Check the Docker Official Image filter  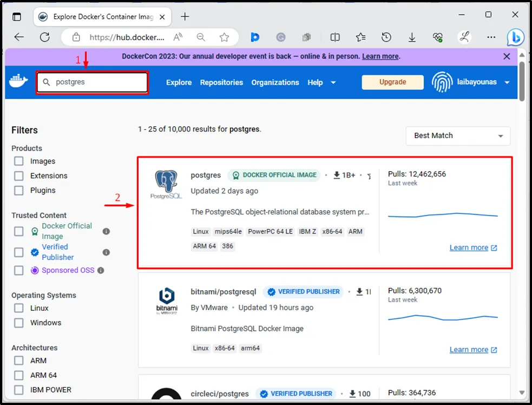pyautogui.click(x=19, y=231)
